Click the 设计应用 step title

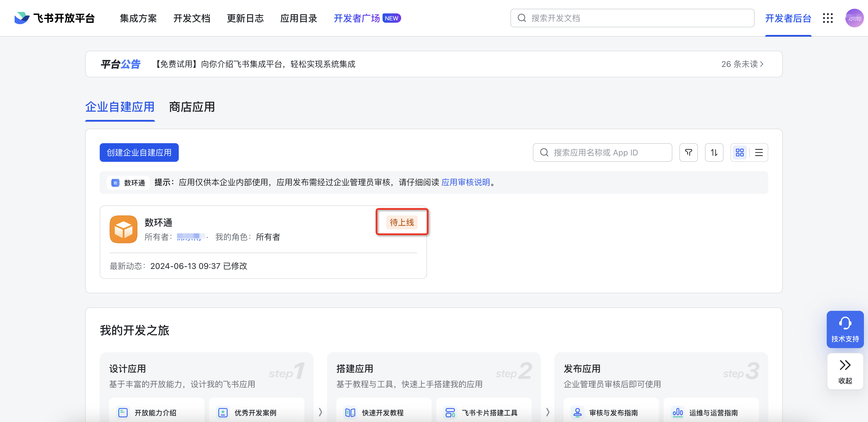(127, 369)
